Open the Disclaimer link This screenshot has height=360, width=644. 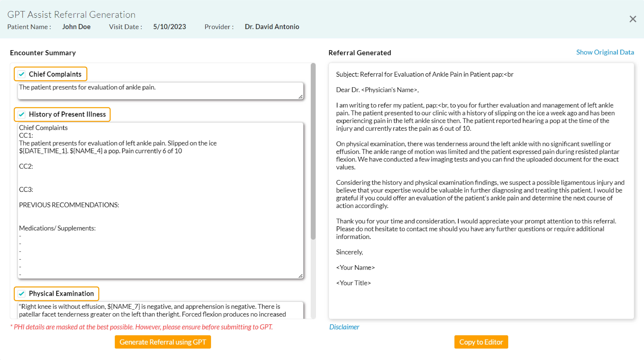point(344,327)
